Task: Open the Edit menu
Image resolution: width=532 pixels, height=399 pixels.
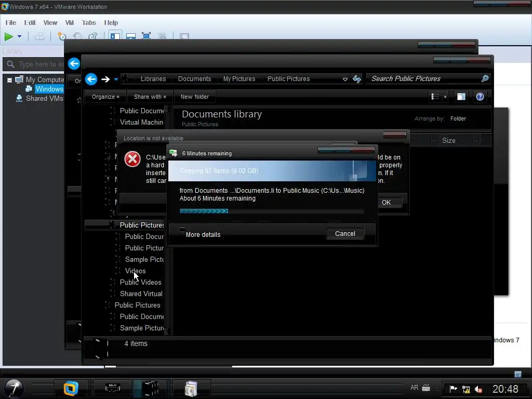Action: coord(30,23)
